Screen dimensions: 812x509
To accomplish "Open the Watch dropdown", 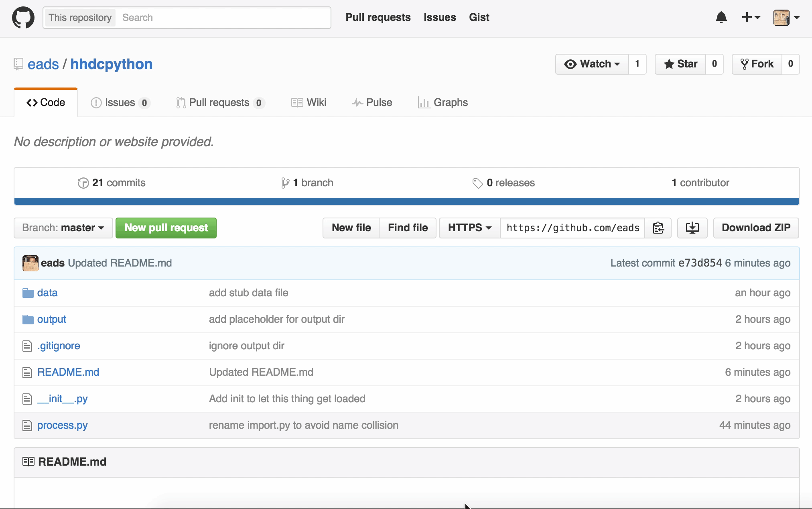I will coord(592,64).
